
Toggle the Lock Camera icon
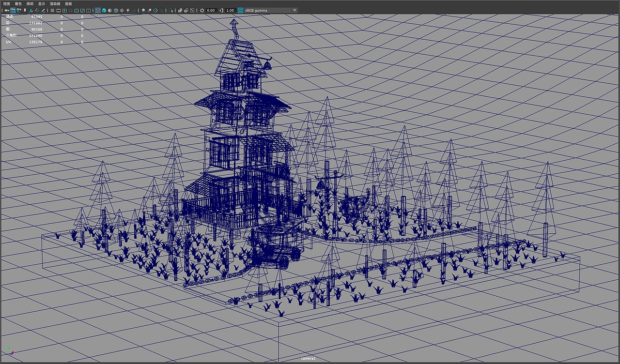[x=13, y=10]
